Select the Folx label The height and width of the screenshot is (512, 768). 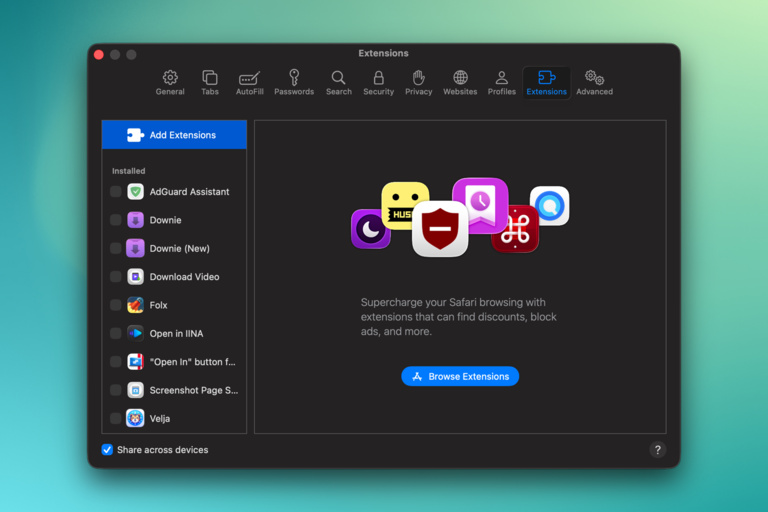click(158, 305)
